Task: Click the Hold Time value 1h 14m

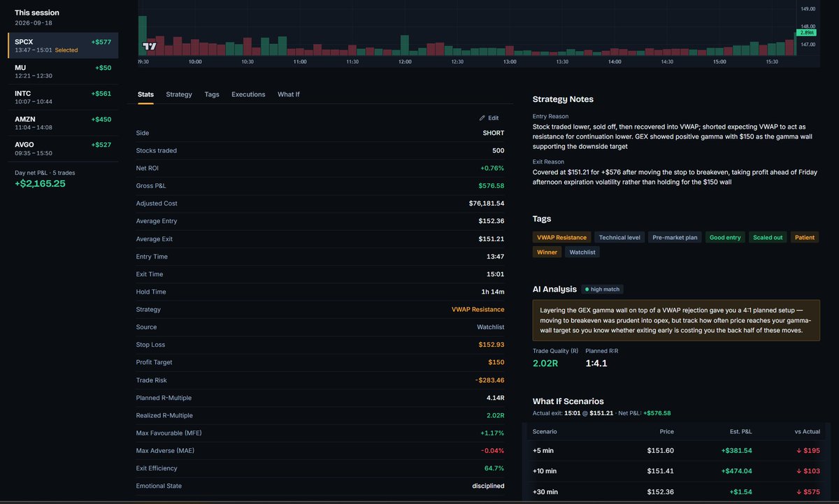Action: (x=494, y=291)
